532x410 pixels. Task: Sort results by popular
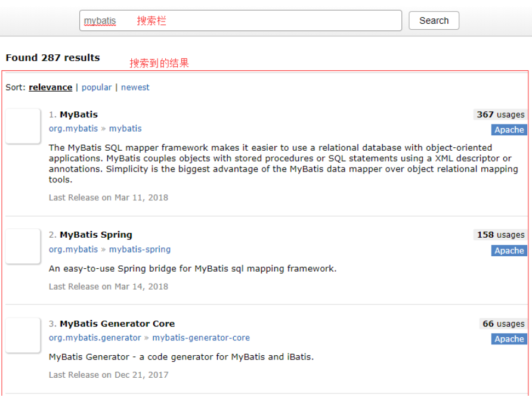click(97, 88)
